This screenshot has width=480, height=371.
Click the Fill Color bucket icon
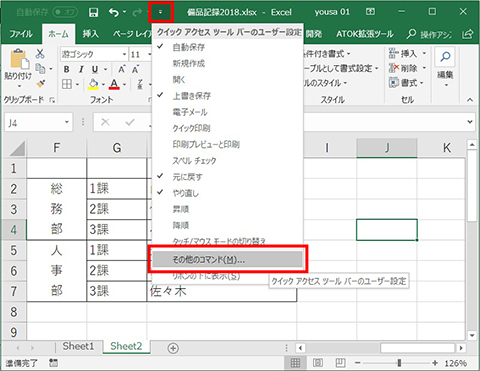coord(93,84)
